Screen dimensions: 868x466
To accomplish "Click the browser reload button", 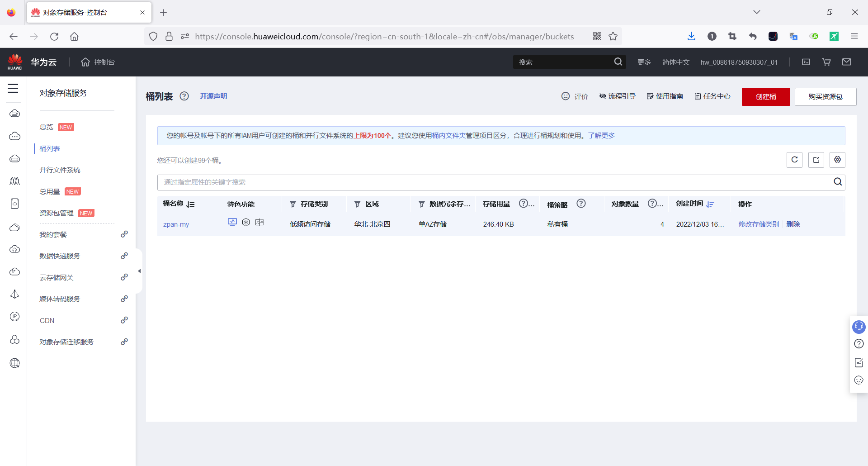I will [54, 36].
